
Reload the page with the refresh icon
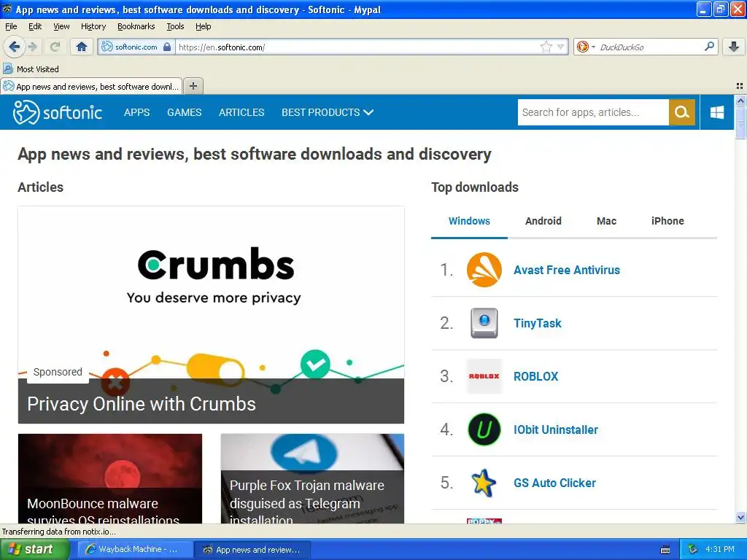[x=55, y=47]
